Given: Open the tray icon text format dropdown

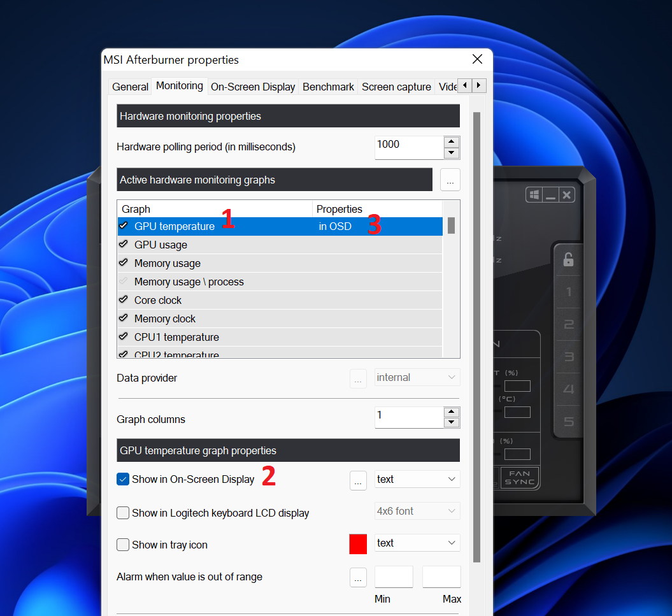Looking at the screenshot, I should pos(417,543).
